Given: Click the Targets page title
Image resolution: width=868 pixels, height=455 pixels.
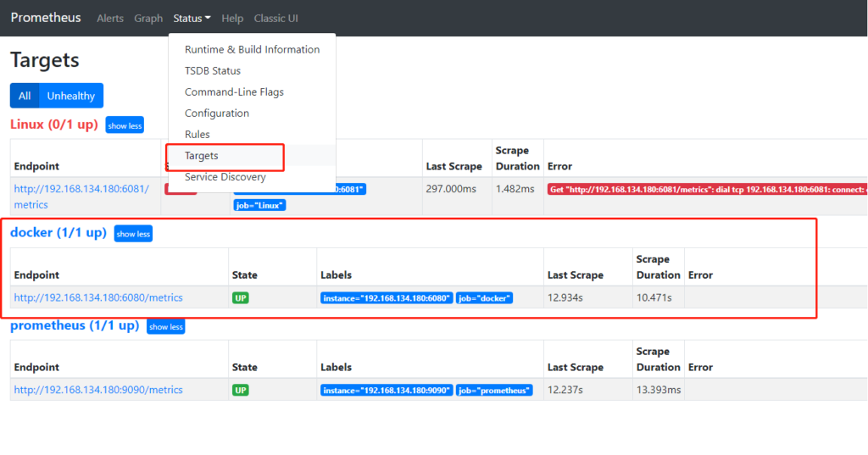Looking at the screenshot, I should tap(45, 60).
